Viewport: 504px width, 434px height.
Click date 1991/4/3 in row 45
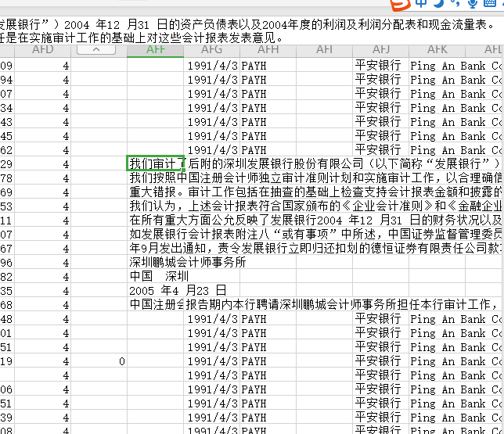point(211,135)
